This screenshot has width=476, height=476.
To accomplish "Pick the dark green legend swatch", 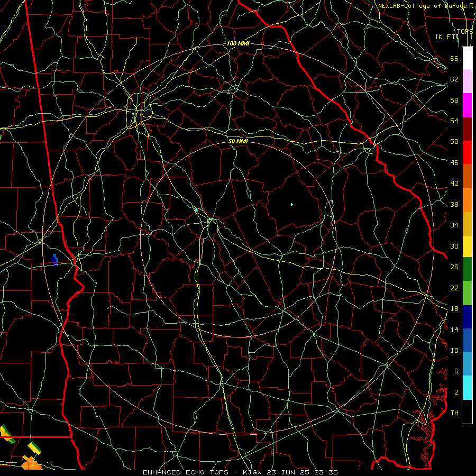I will tap(467, 269).
